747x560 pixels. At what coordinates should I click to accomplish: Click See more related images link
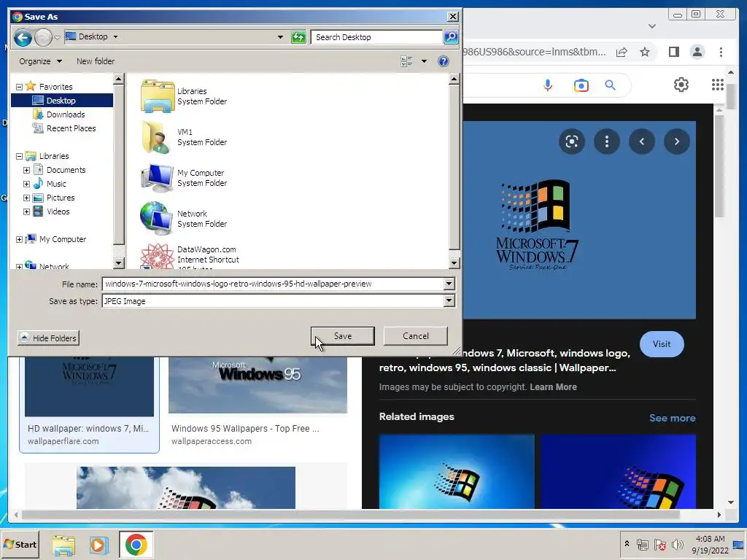pyautogui.click(x=672, y=418)
